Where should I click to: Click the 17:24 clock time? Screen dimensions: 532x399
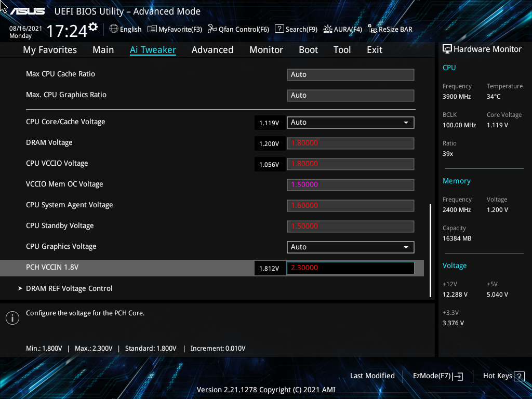click(x=66, y=31)
